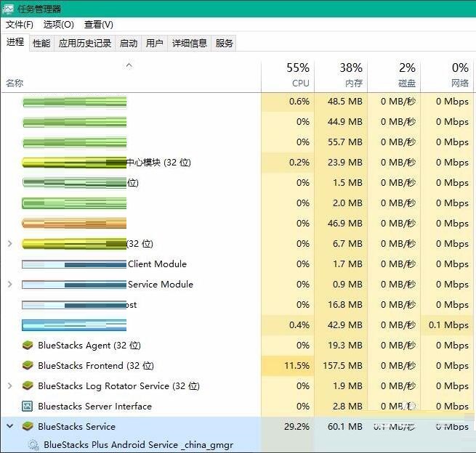Select the BlueStacks Frontend (32 位) process

coord(96,365)
